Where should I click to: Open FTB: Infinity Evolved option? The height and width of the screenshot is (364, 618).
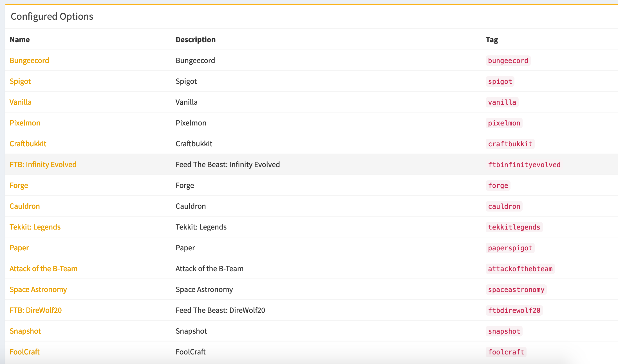tap(43, 165)
